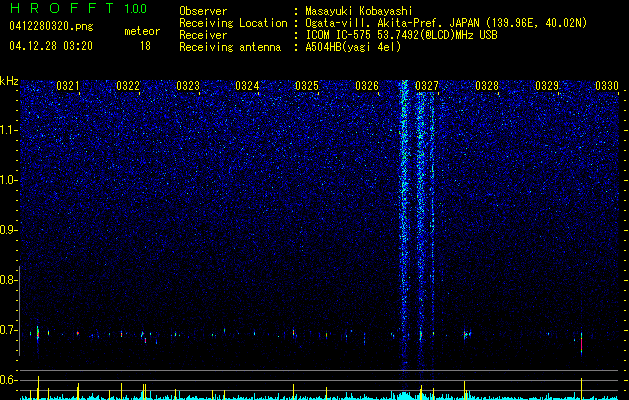Viewport: 629px width, 400px height.
Task: Click the 'Observer' field label
Action: pos(203,11)
